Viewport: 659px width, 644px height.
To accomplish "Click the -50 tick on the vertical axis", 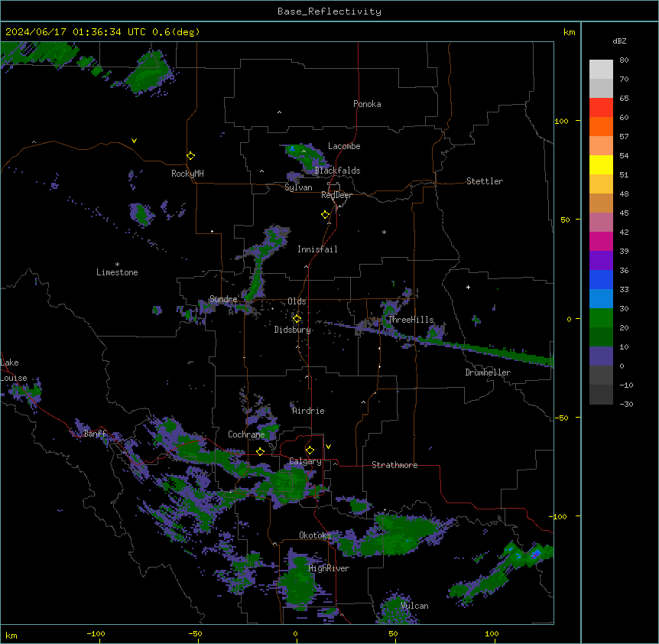I will pos(561,418).
